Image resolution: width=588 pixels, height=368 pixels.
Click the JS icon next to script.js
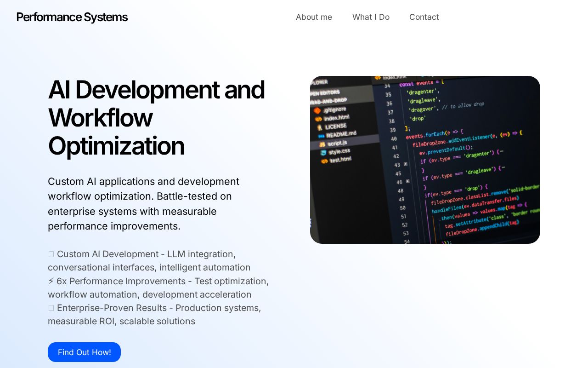pyautogui.click(x=322, y=144)
